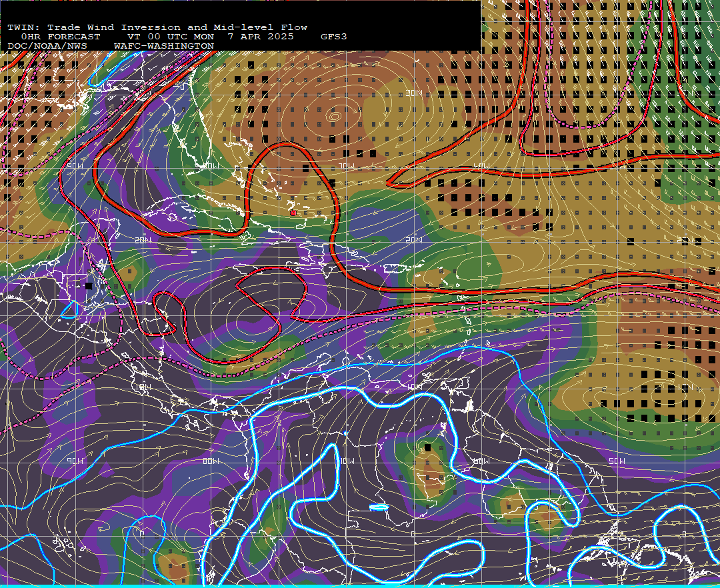
Task: Click the 'GFS3' model label
Action: point(334,37)
